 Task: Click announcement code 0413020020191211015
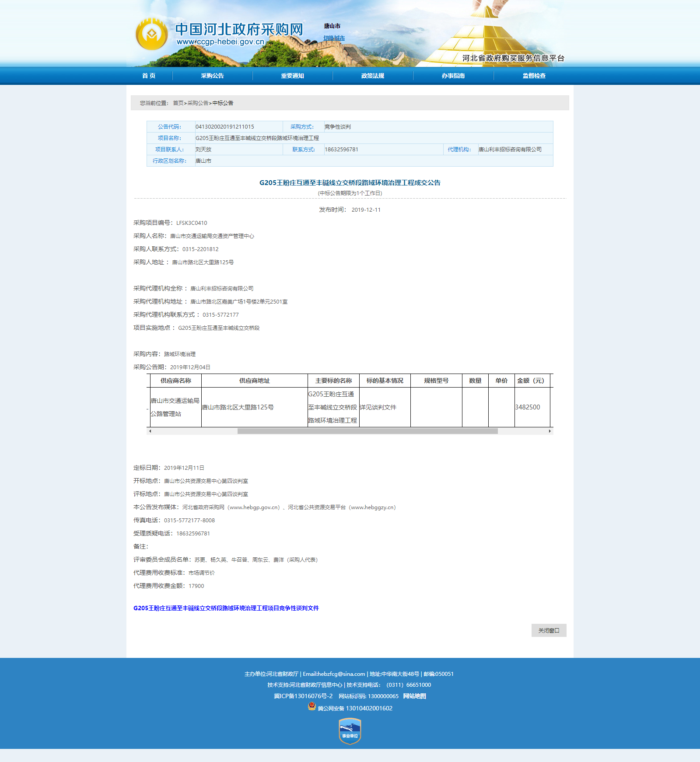click(x=225, y=127)
